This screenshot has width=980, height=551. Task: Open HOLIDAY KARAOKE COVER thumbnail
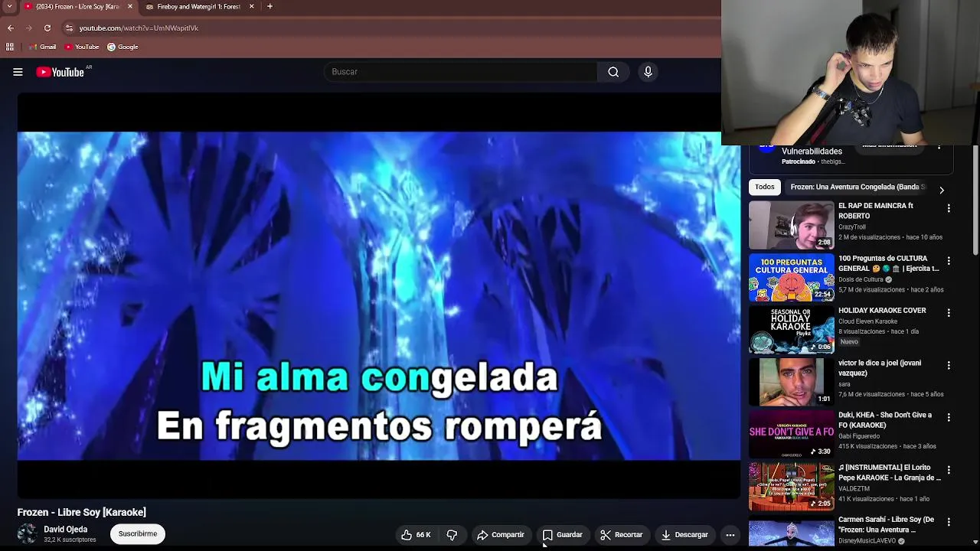[791, 330]
